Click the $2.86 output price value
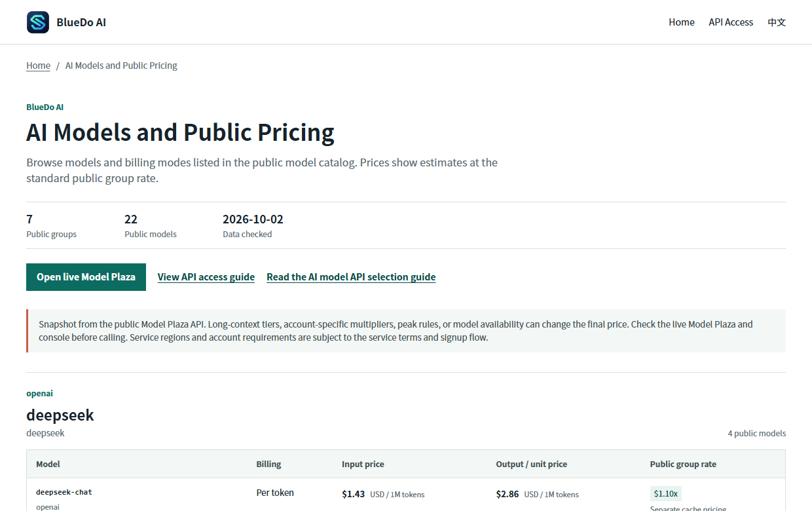Image resolution: width=812 pixels, height=511 pixels. pos(507,494)
